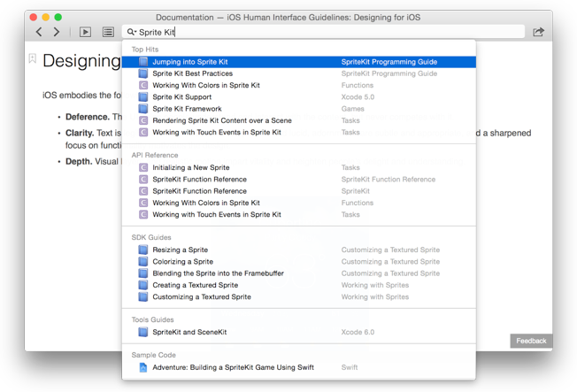The height and width of the screenshot is (392, 577).
Task: Open the Sprite Kit Best Practices result
Action: point(299,73)
